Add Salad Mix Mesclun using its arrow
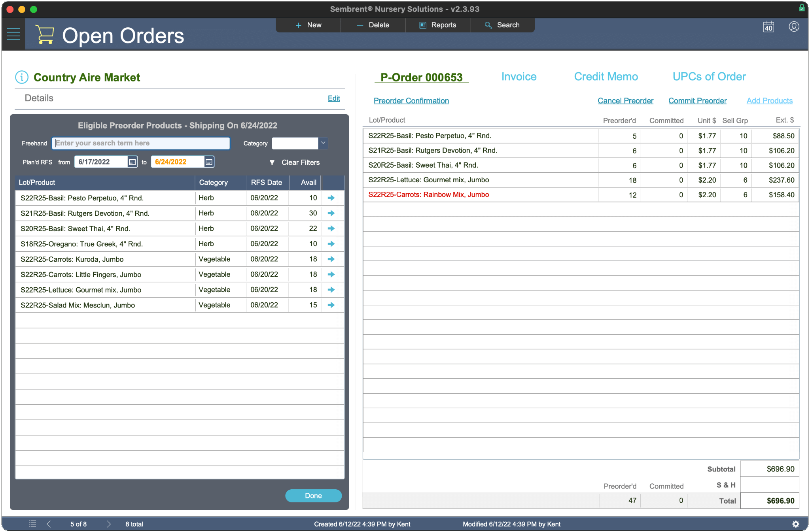Screen dimensions: 810x532 (x=331, y=305)
